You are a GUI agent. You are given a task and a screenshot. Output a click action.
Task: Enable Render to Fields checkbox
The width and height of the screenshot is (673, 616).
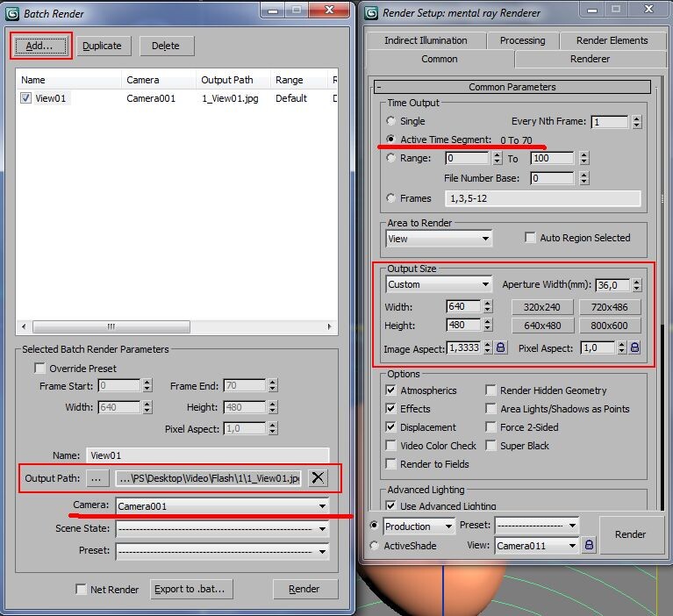(390, 463)
